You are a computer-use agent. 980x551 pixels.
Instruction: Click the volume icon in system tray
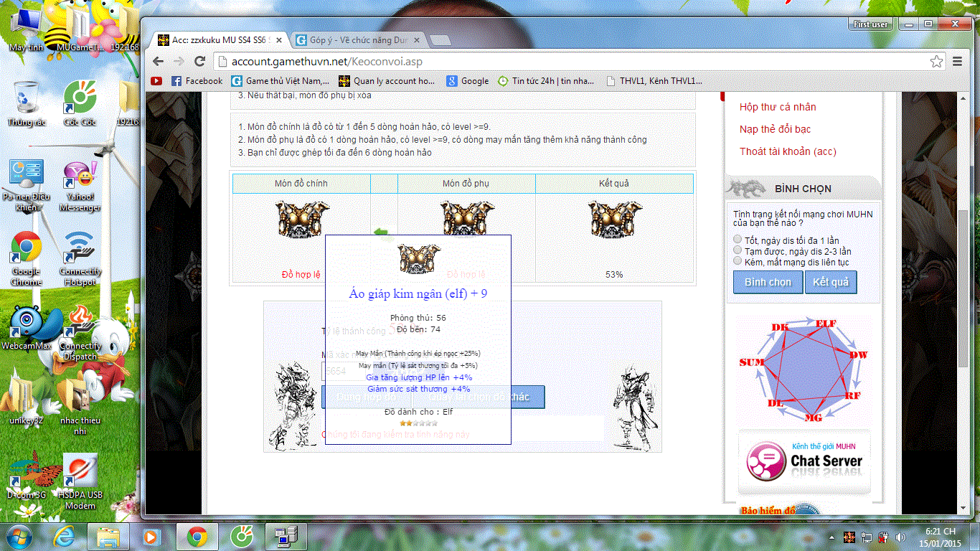pyautogui.click(x=900, y=537)
